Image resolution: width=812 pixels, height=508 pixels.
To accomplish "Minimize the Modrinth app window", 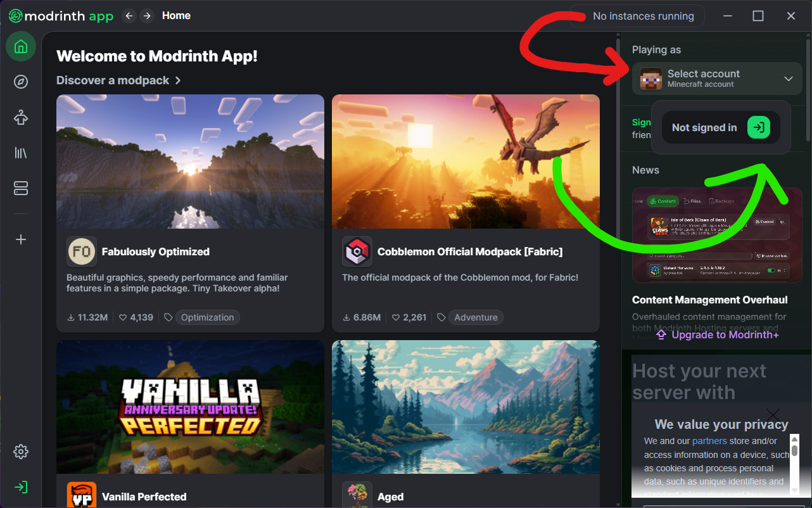I will (728, 16).
